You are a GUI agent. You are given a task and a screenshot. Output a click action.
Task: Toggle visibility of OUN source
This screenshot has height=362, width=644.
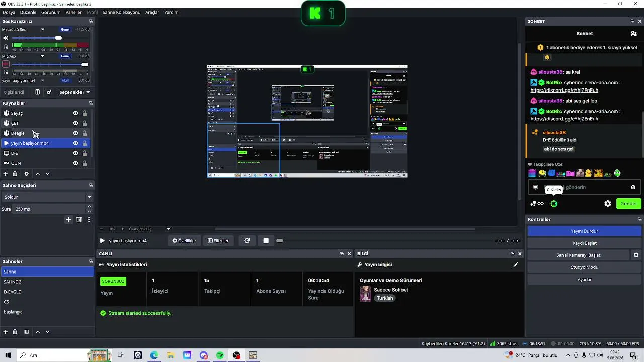coord(75,163)
